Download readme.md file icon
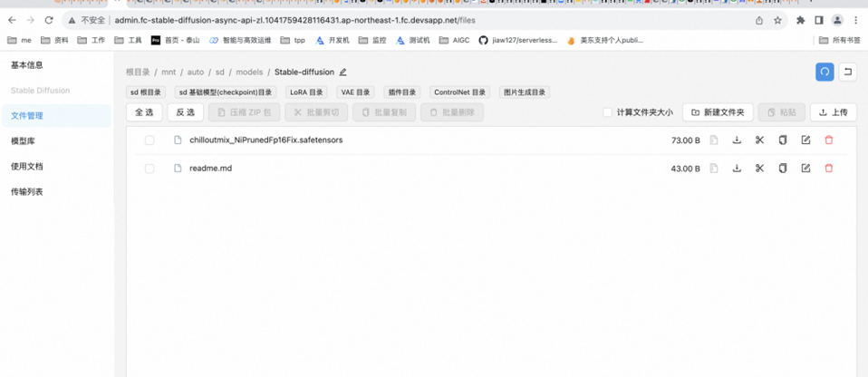The image size is (868, 377). coord(737,169)
